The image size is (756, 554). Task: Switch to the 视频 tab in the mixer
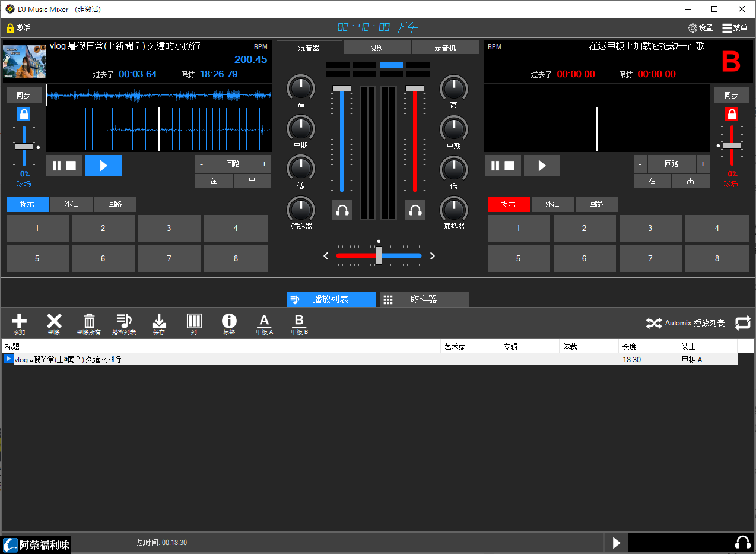click(376, 47)
